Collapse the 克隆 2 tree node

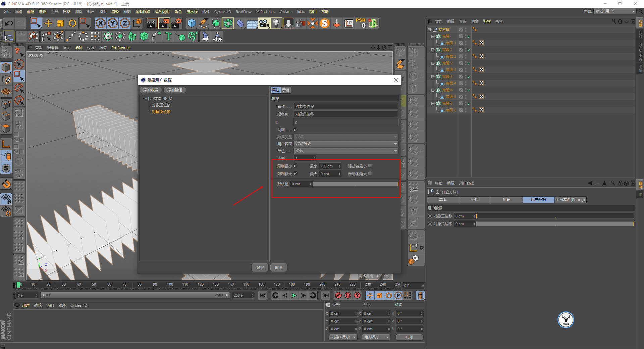click(433, 63)
